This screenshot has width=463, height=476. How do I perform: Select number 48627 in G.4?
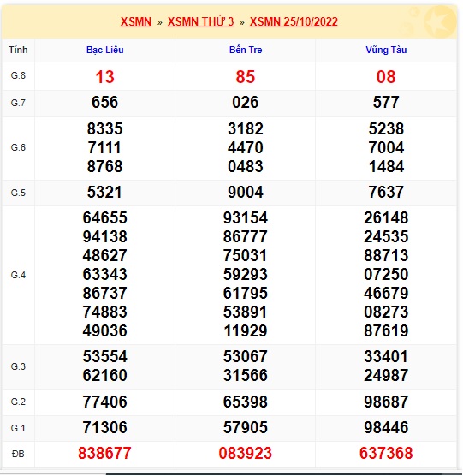(x=105, y=255)
